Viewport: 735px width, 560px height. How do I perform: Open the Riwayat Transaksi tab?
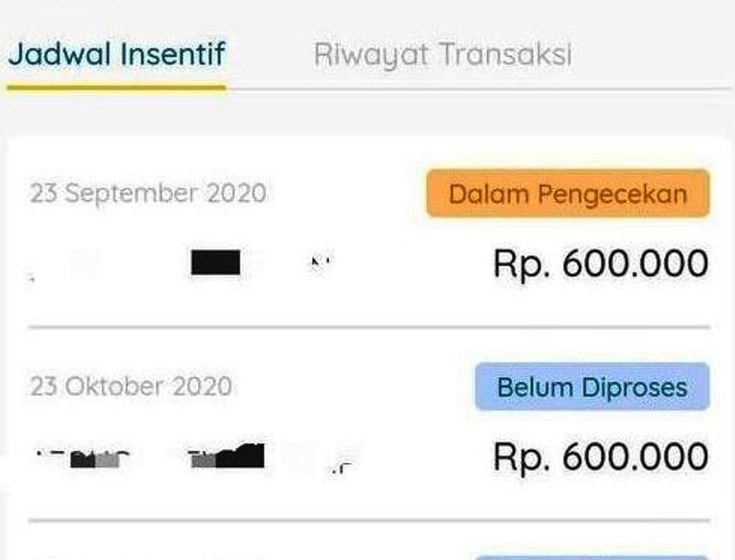pyautogui.click(x=442, y=55)
